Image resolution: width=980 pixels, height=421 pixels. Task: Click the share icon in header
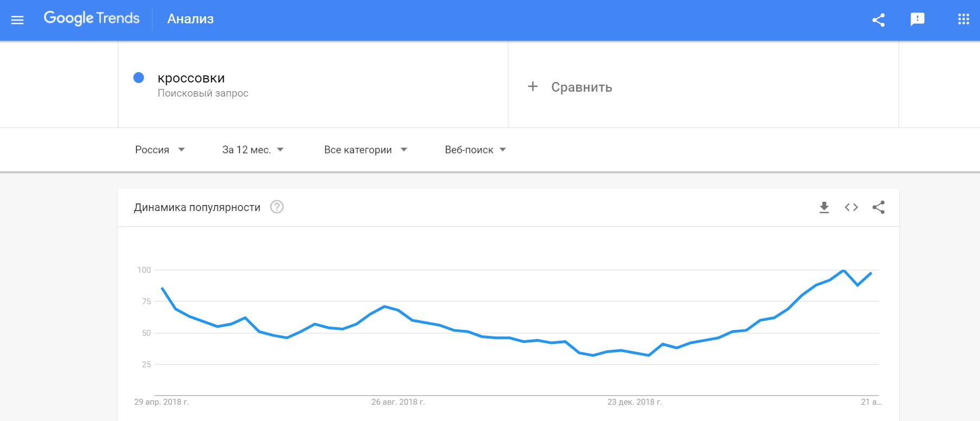click(879, 20)
